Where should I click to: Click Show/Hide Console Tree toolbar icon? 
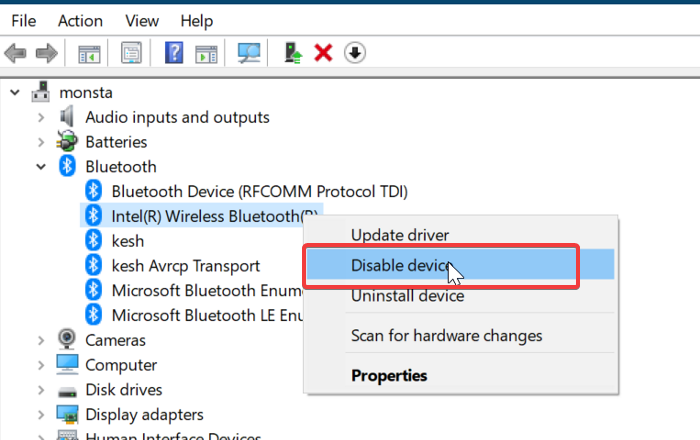(x=89, y=54)
